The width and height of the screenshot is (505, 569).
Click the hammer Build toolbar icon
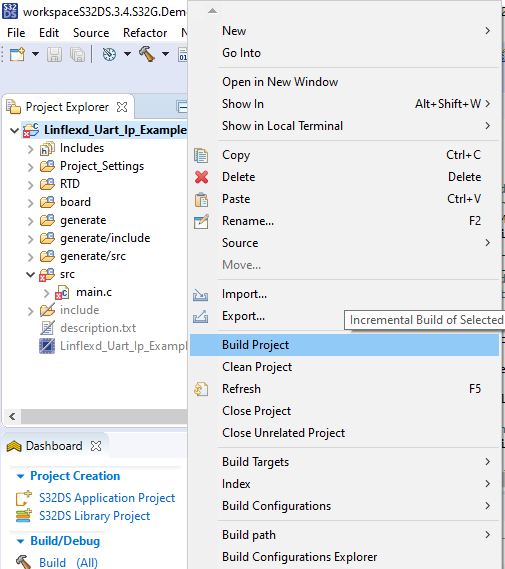coord(147,54)
